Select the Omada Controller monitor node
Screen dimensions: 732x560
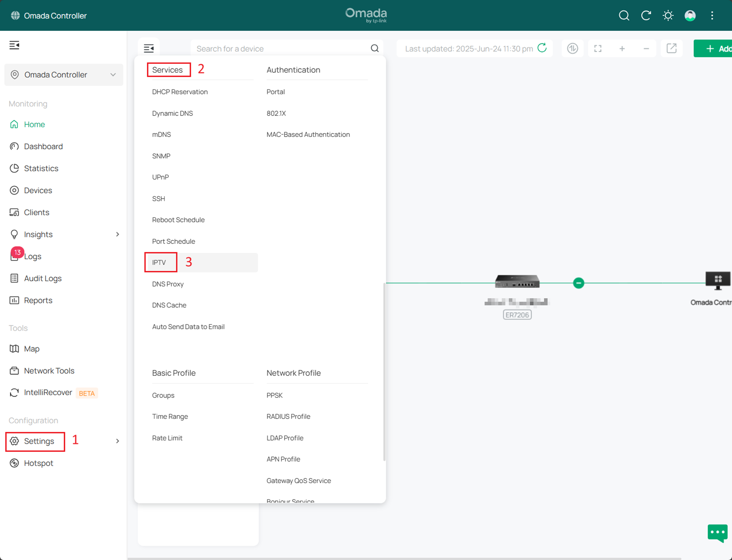[x=718, y=281]
